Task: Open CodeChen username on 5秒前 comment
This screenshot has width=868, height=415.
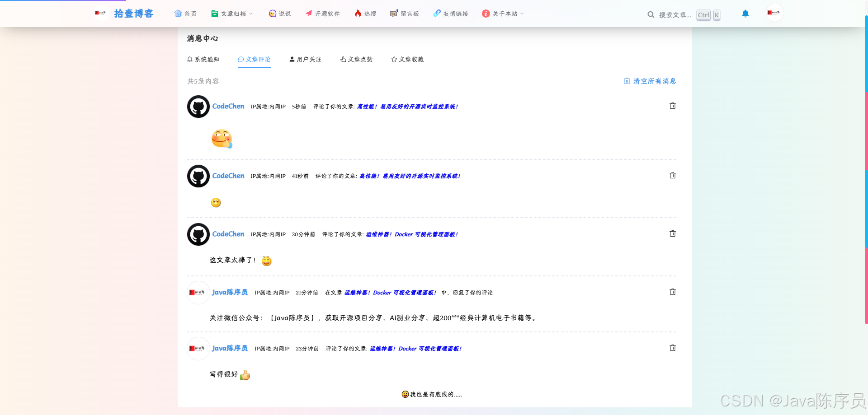Action: (228, 106)
